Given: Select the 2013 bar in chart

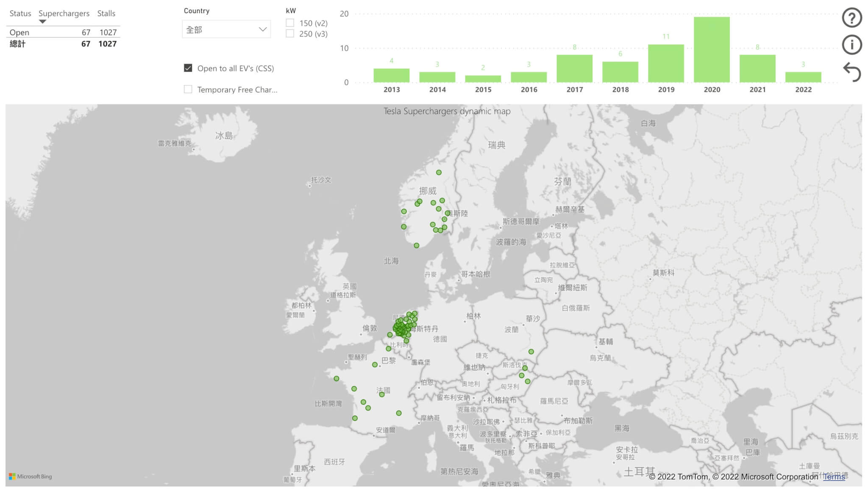Looking at the screenshot, I should click(392, 75).
